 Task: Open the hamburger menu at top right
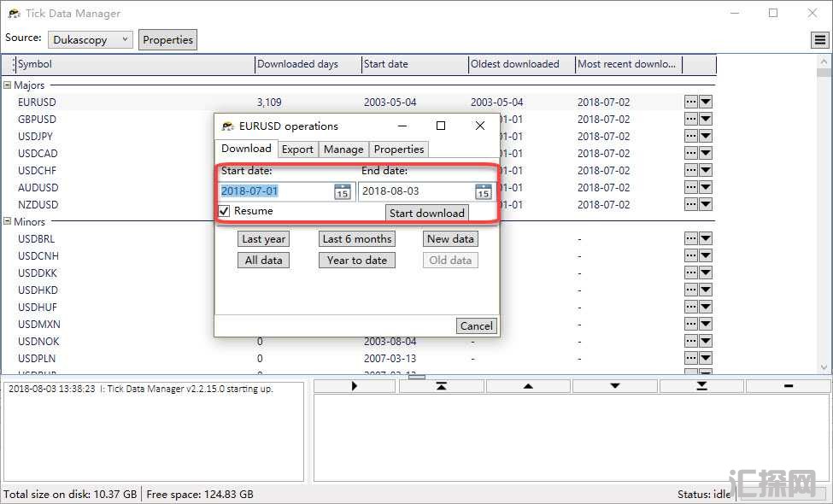pyautogui.click(x=818, y=40)
